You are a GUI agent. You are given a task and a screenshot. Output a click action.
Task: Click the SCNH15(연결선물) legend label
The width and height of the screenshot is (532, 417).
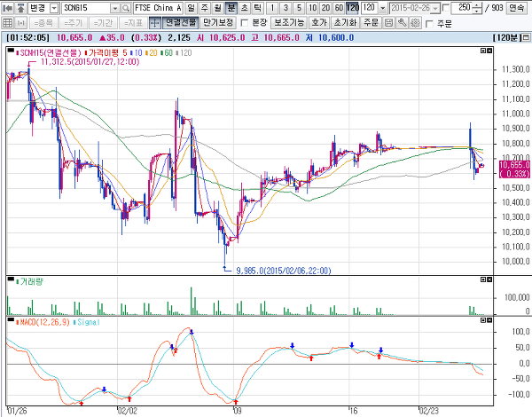(x=51, y=53)
